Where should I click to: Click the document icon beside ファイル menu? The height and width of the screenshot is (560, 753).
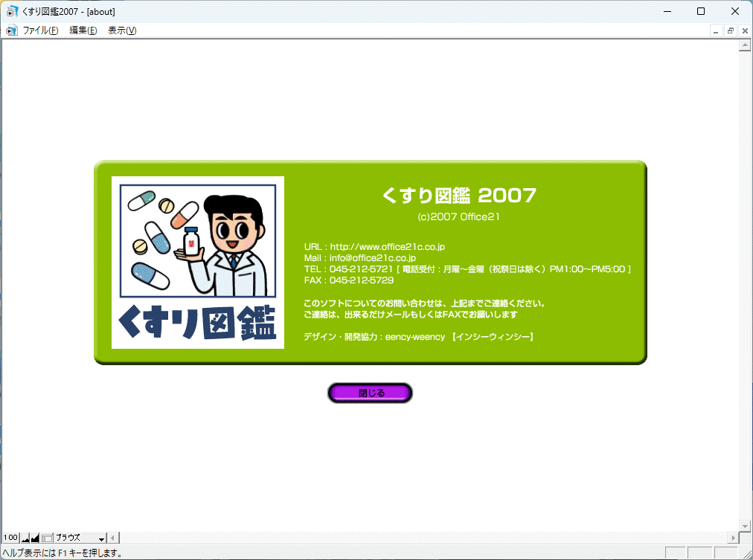click(x=11, y=30)
